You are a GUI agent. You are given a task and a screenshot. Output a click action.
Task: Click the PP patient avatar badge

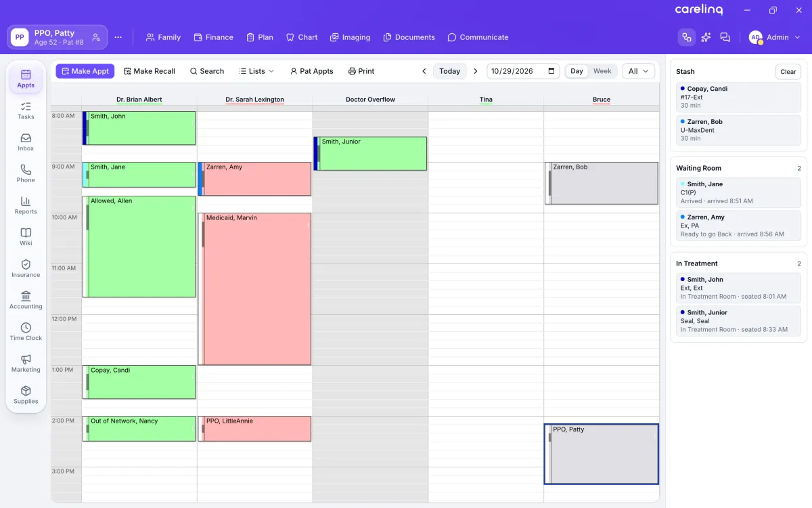20,37
